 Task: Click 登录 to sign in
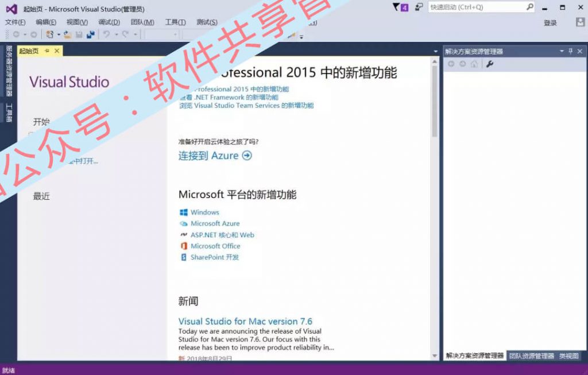point(550,23)
